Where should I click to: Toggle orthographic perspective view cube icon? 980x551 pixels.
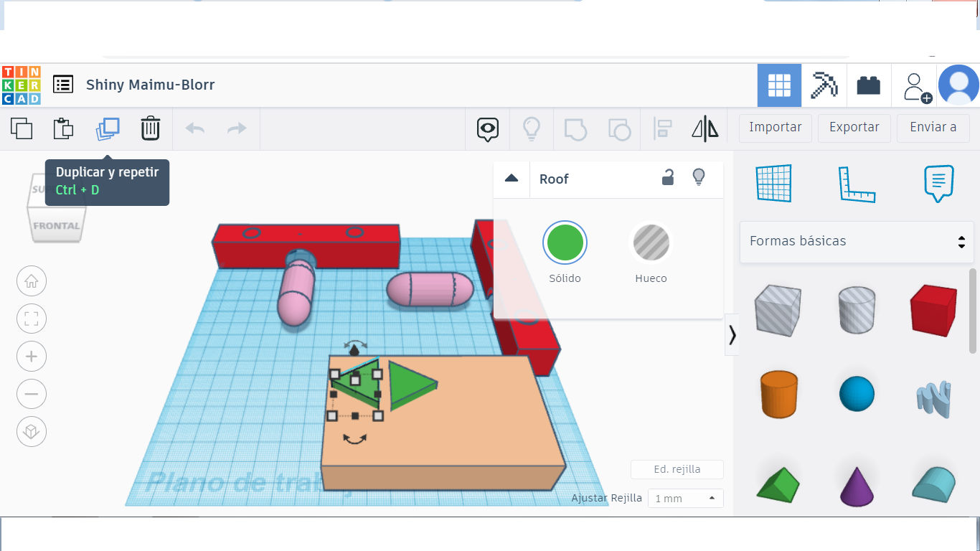[x=32, y=431]
